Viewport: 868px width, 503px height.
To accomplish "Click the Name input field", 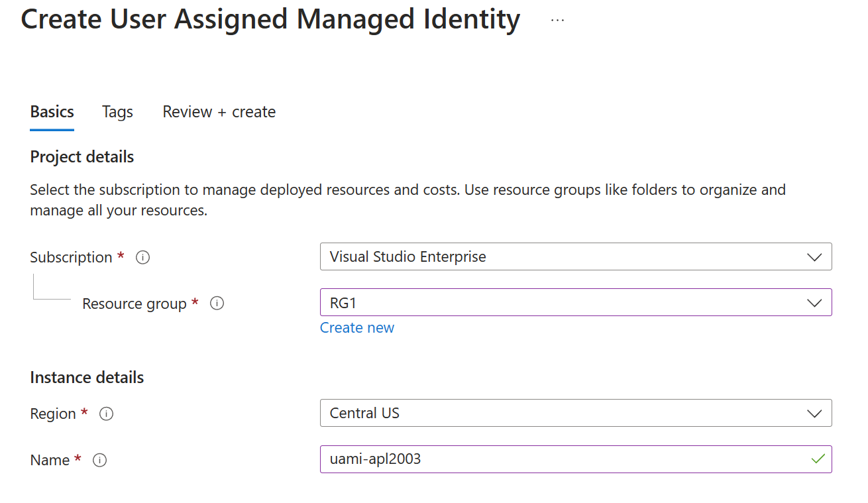I will tap(575, 459).
